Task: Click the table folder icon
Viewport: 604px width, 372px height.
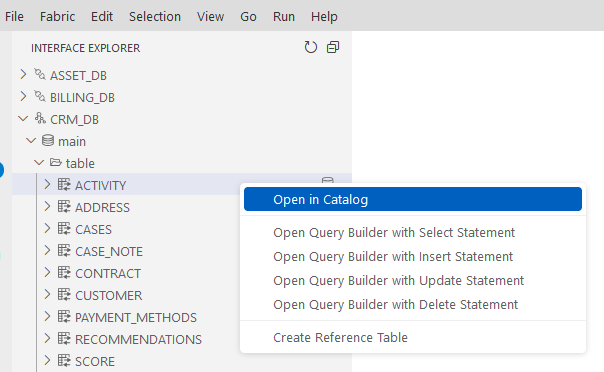Action: point(56,163)
